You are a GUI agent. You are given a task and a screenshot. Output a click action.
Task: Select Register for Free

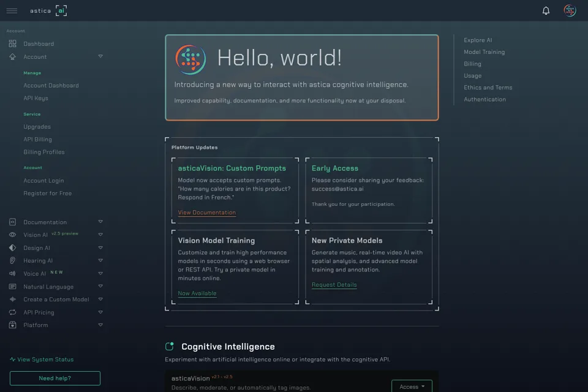[x=47, y=193]
